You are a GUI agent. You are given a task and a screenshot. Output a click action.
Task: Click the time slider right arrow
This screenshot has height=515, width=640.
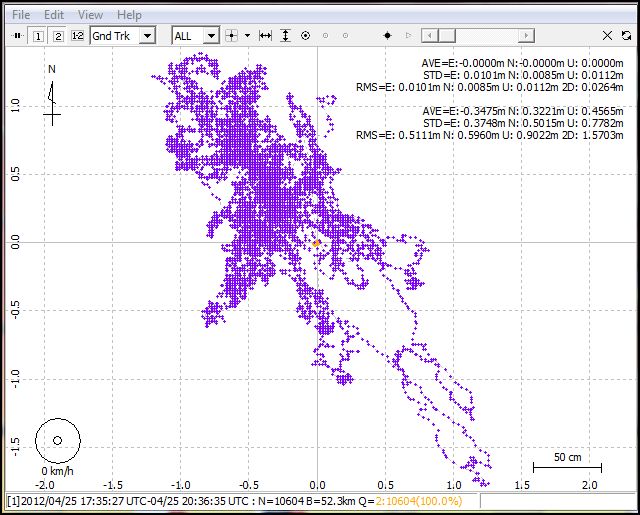527,35
